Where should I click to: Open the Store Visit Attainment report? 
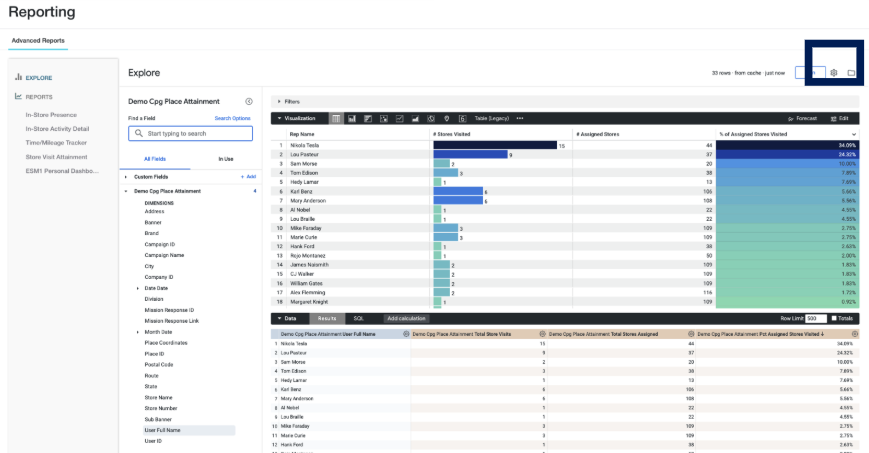(57, 157)
